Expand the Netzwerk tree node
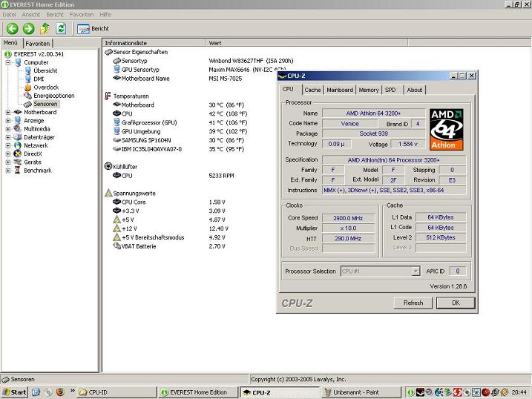This screenshot has height=399, width=532. click(x=8, y=145)
